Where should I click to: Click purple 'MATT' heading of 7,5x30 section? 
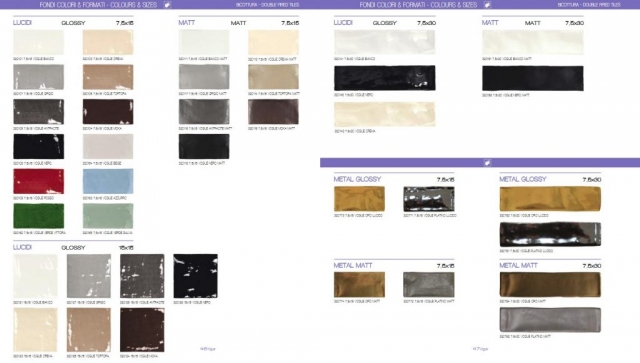click(x=490, y=23)
